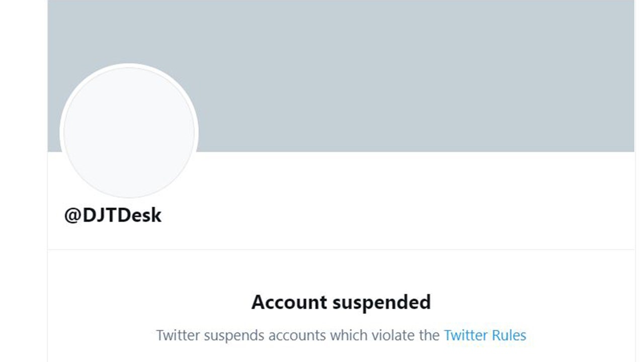Click the @ symbol in the handle
644x362 pixels.
tap(73, 215)
